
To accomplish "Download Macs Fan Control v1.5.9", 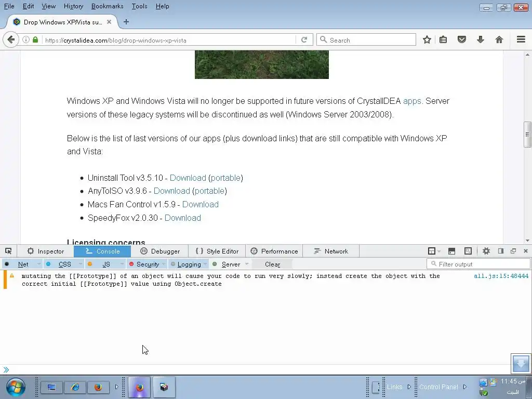I will pyautogui.click(x=201, y=204).
